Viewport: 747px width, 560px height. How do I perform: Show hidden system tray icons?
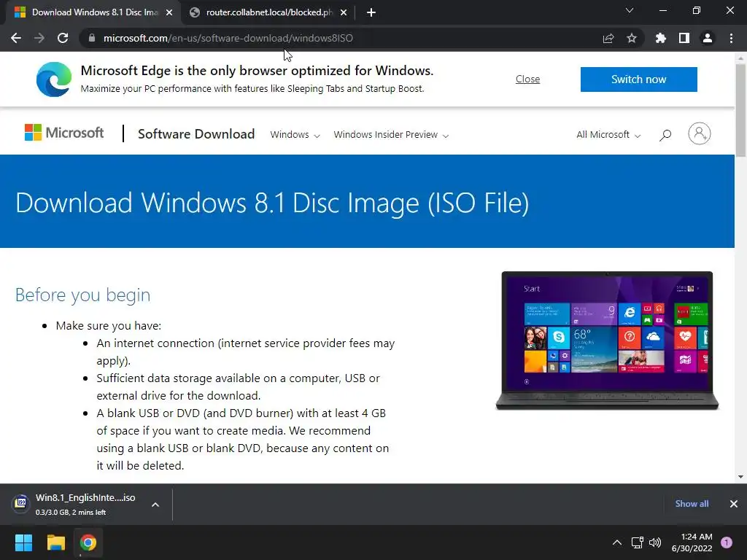pos(616,542)
